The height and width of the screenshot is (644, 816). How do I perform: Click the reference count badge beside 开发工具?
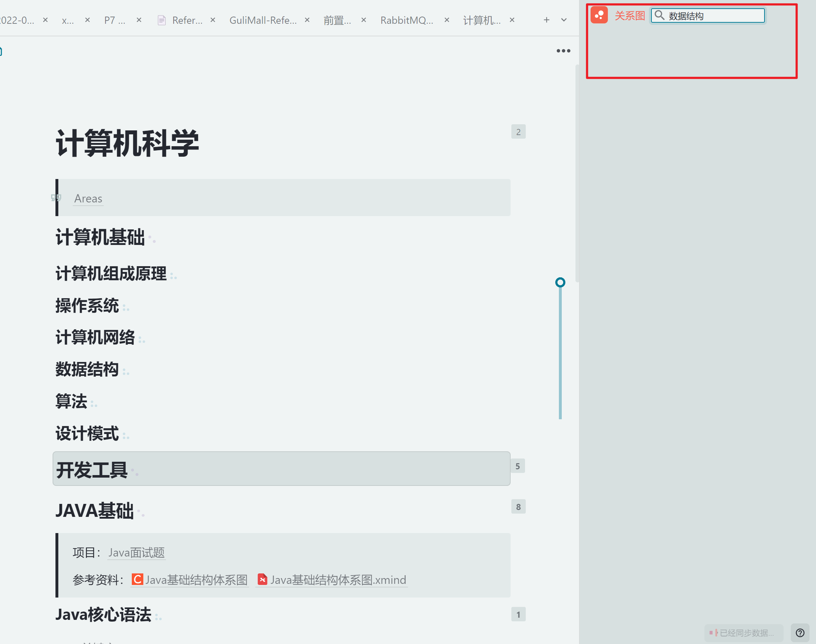pyautogui.click(x=517, y=466)
